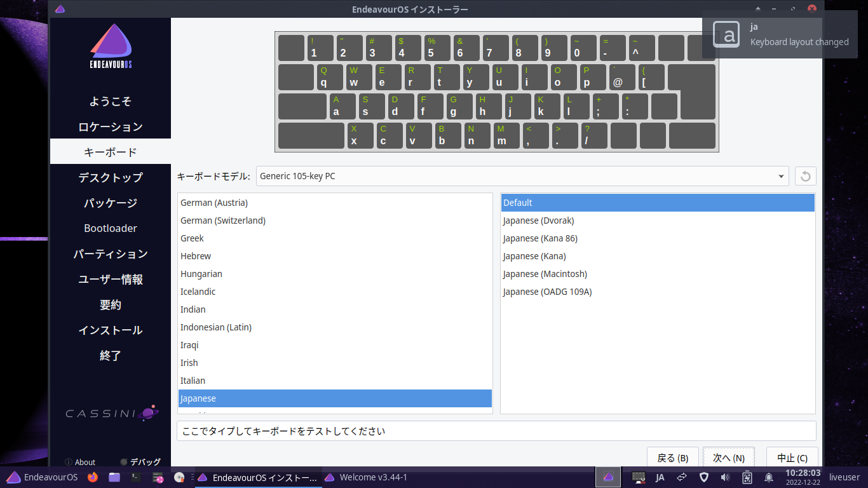This screenshot has width=868, height=488.
Task: Select the キーボード step
Action: coord(111,152)
